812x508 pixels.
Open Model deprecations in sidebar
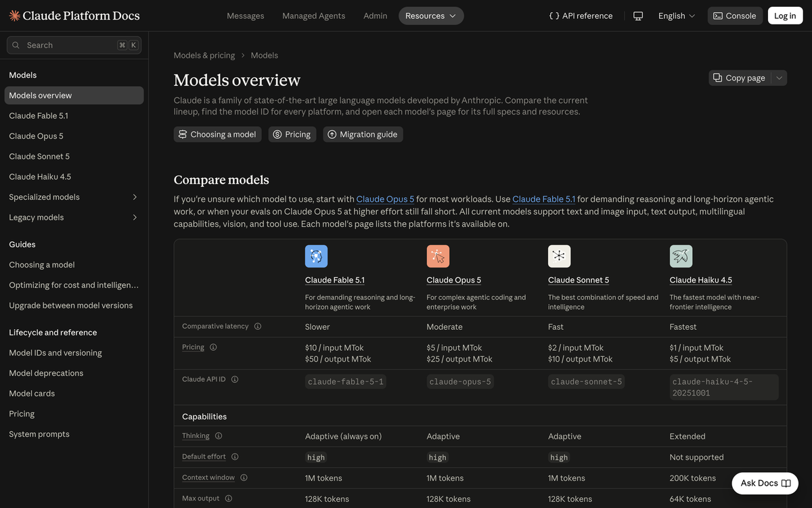pyautogui.click(x=74, y=373)
